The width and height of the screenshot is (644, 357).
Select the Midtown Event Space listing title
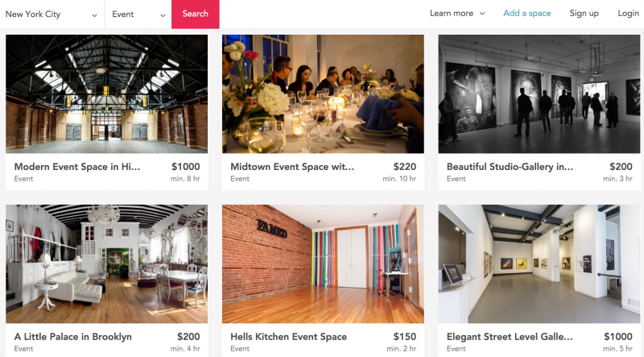click(x=292, y=167)
